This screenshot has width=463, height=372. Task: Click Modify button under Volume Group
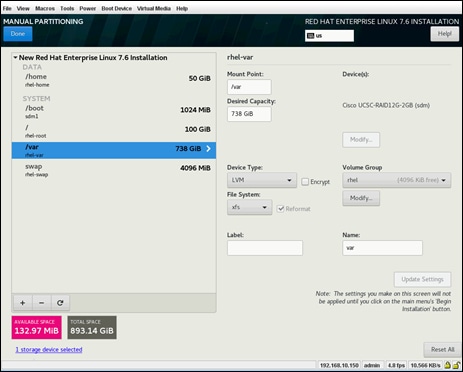click(x=361, y=198)
